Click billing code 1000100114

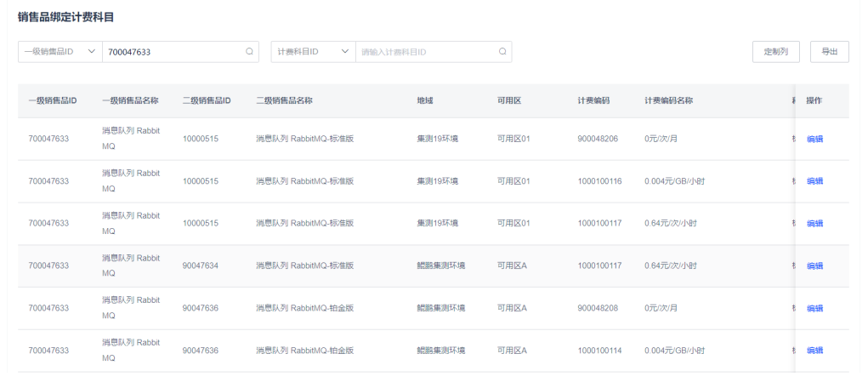tap(599, 351)
